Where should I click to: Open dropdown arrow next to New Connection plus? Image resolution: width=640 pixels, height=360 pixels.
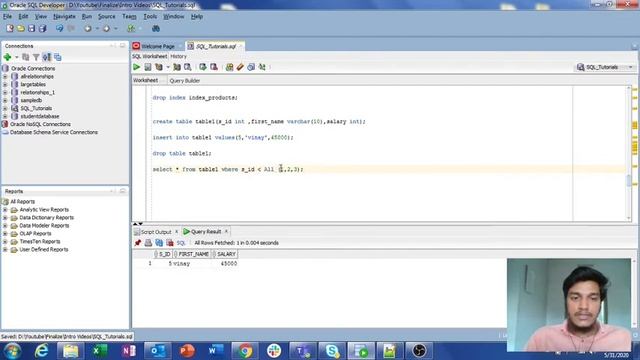click(17, 57)
